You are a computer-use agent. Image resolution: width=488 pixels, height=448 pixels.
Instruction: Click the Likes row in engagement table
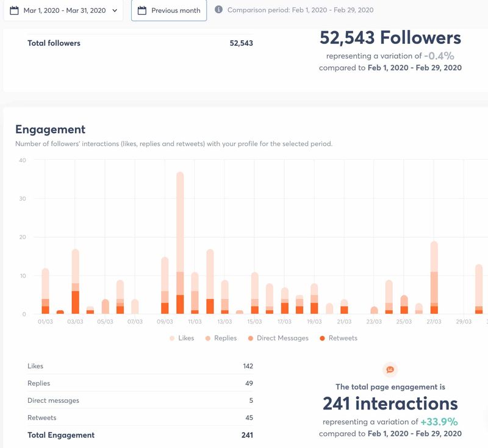[x=140, y=366]
